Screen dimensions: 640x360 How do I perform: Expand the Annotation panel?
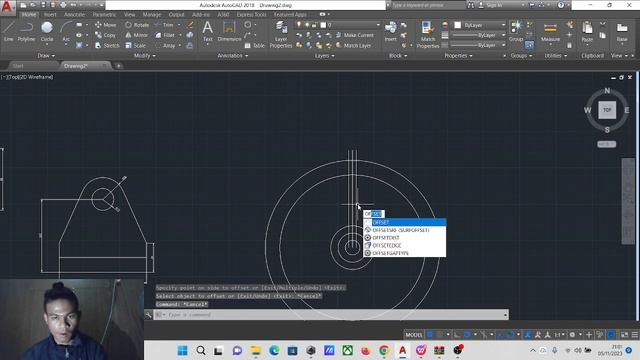click(233, 56)
